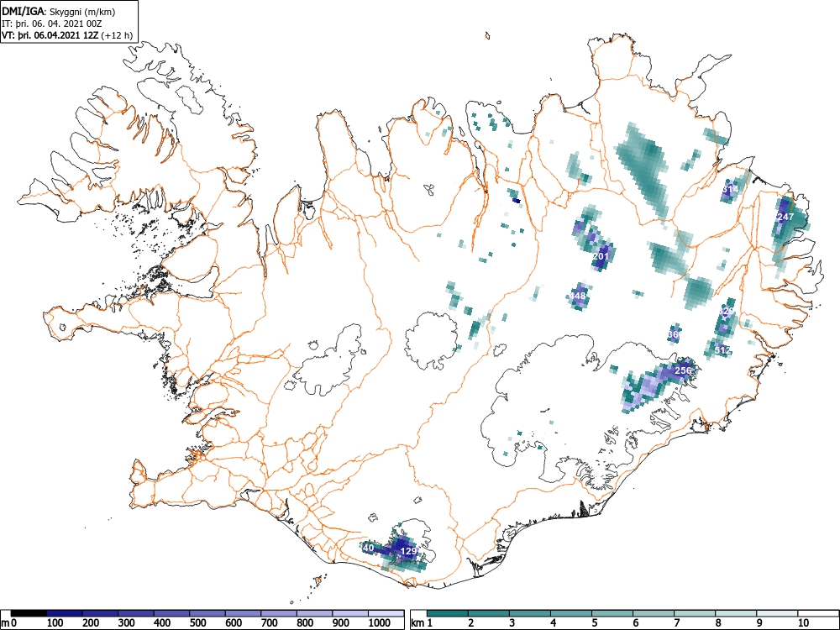This screenshot has height=630, width=840.
Task: Click the '201' visibility value on the map
Action: point(601,256)
